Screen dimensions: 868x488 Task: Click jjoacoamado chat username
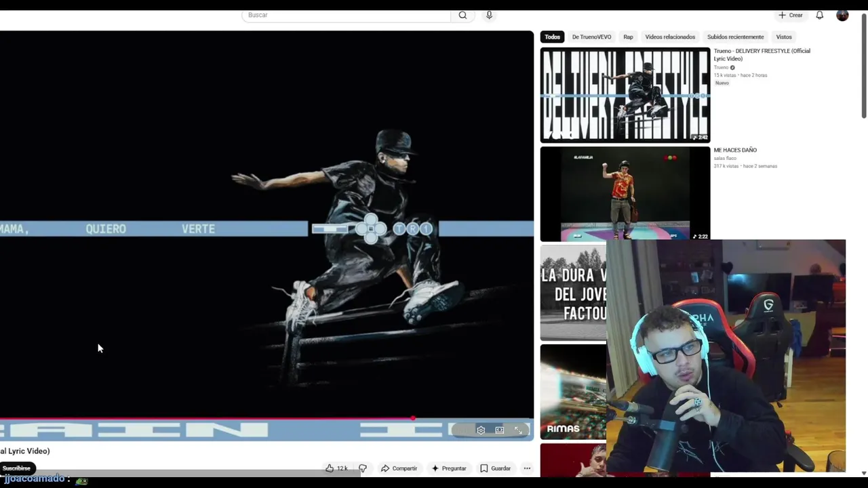pos(35,479)
